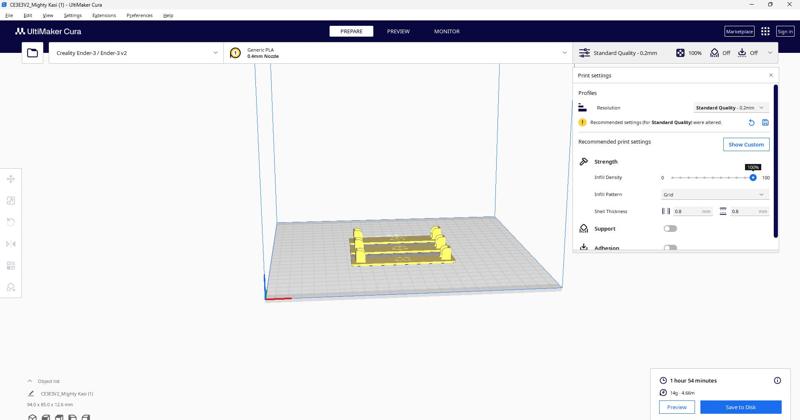Open the application switcher grid icon
This screenshot has height=420, width=800.
tap(765, 31)
